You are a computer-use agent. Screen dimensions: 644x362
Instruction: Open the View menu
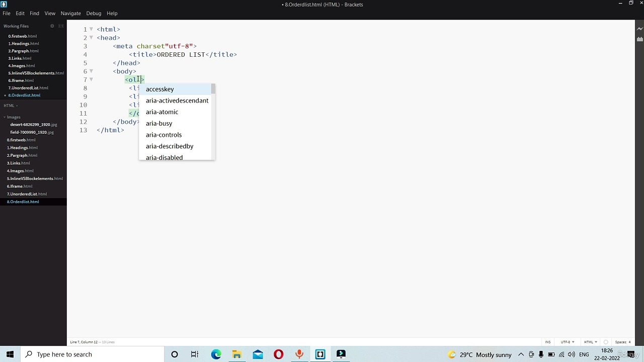click(50, 13)
